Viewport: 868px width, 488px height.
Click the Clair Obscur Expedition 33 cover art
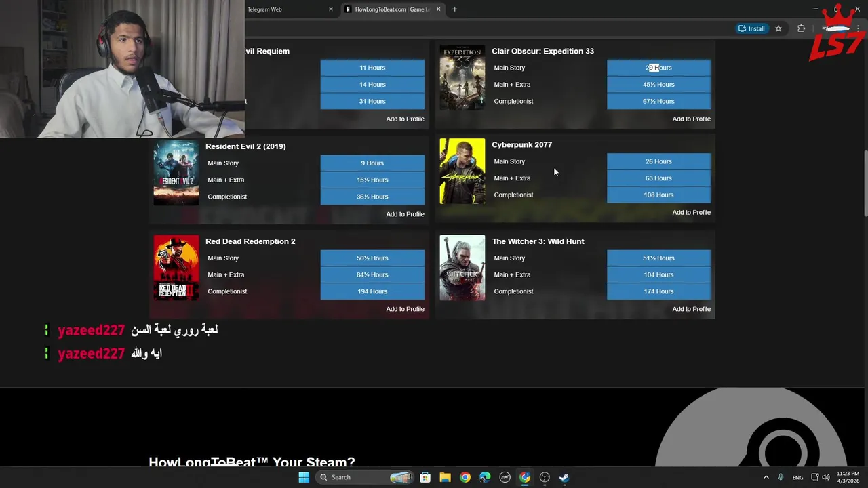[462, 77]
